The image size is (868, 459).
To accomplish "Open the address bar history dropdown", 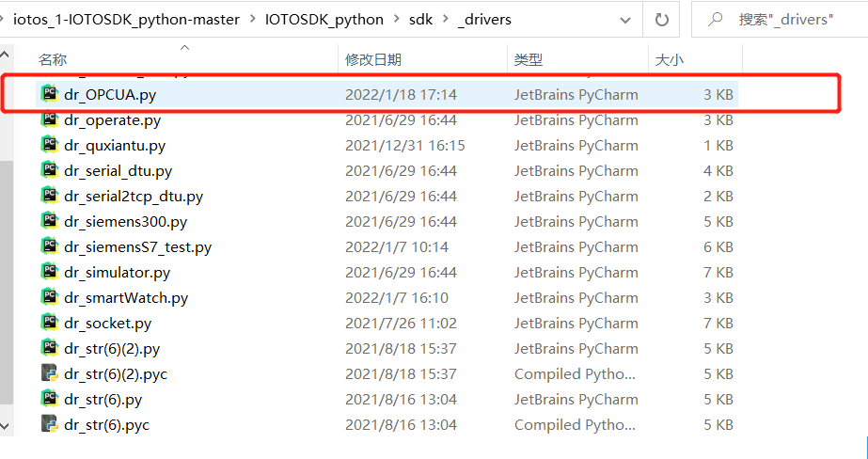I will coord(623,19).
